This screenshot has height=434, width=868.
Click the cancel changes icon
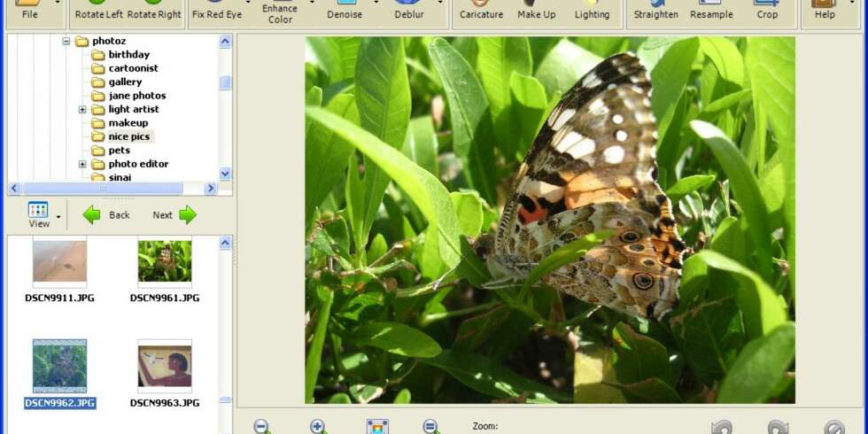tap(834, 427)
